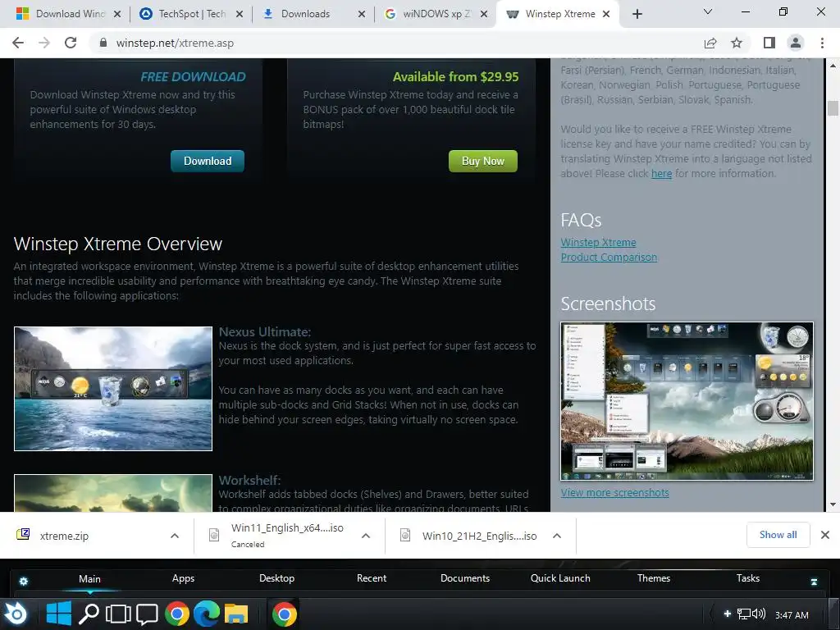Open the Product Comparison link
Viewport: 840px width, 630px height.
click(x=609, y=257)
